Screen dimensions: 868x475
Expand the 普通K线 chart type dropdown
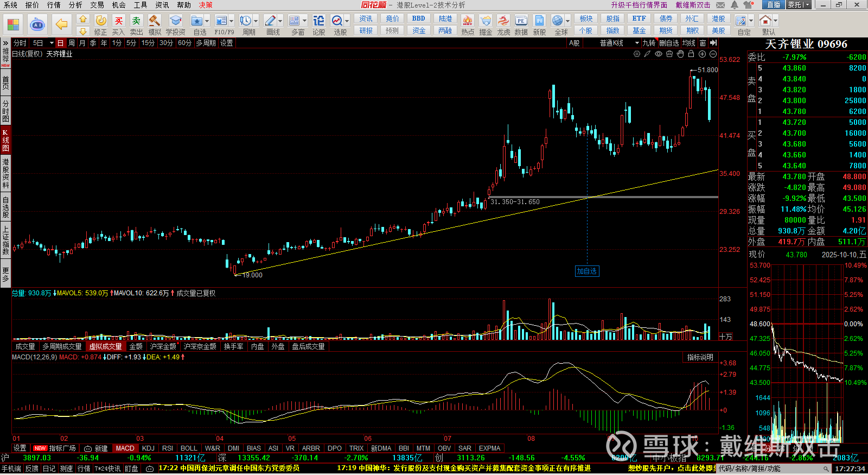point(637,43)
